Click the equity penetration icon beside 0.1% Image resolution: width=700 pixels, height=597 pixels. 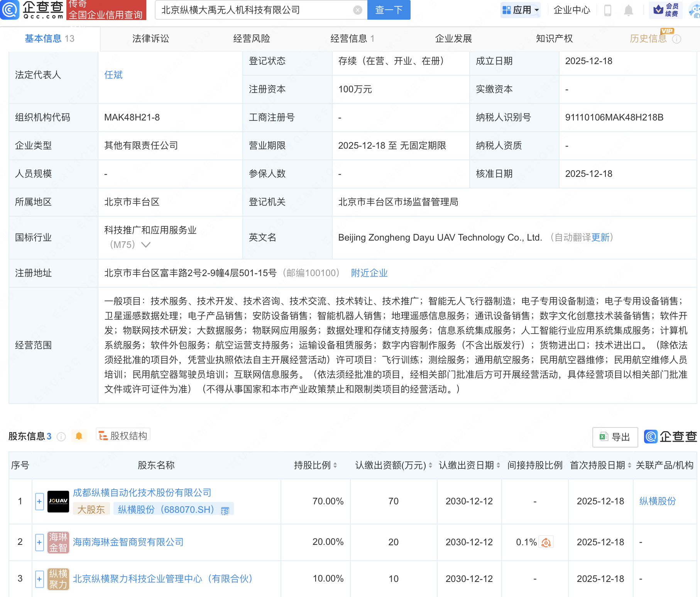coord(546,542)
